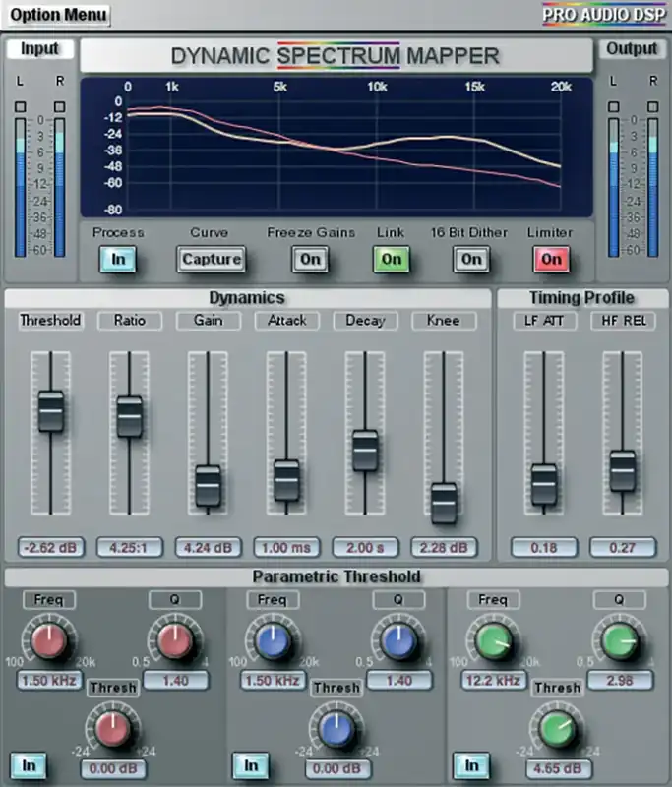The image size is (672, 787).
Task: Click the Threshold slider handle
Action: pyautogui.click(x=51, y=411)
